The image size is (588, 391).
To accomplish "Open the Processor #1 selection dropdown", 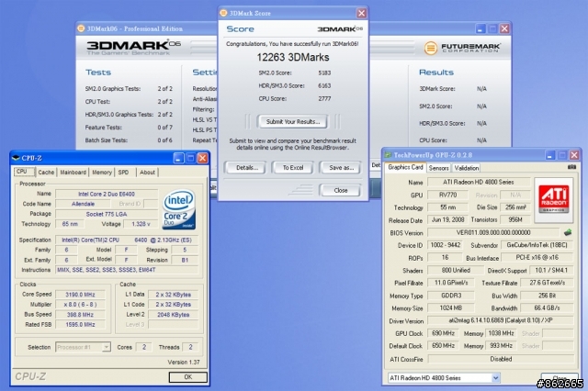I will [x=107, y=347].
